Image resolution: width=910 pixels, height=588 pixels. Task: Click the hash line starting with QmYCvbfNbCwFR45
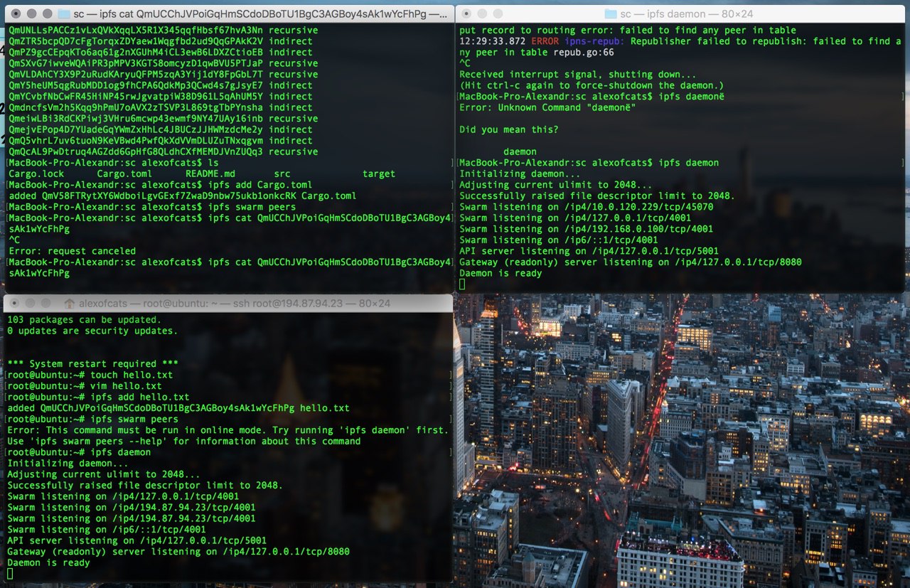[x=160, y=96]
